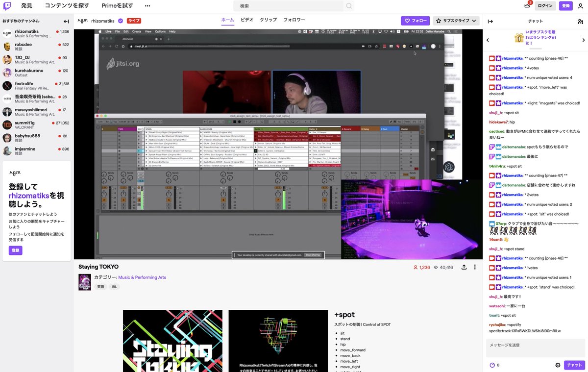Click the Music & Performing Arts category thumbnail
The height and width of the screenshot is (372, 588).
coord(85,282)
